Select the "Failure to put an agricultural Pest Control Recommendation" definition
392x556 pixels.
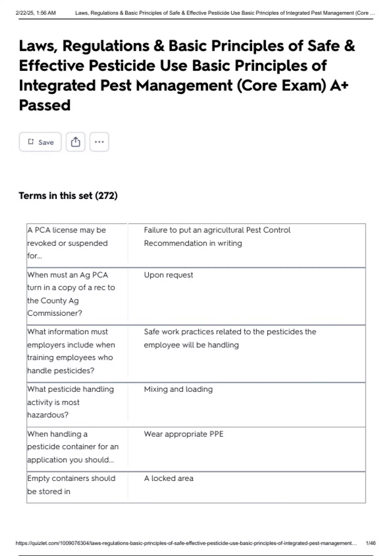click(x=217, y=236)
